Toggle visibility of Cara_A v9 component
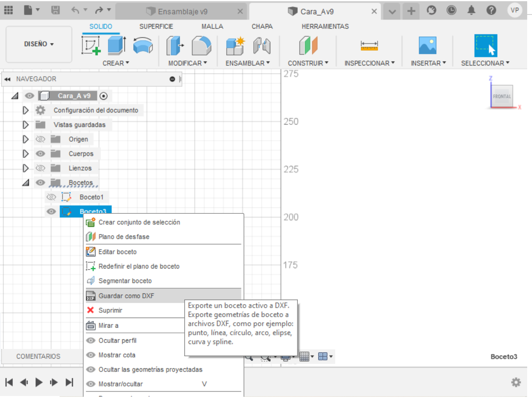Viewport: 532px width, 398px height. tap(29, 96)
